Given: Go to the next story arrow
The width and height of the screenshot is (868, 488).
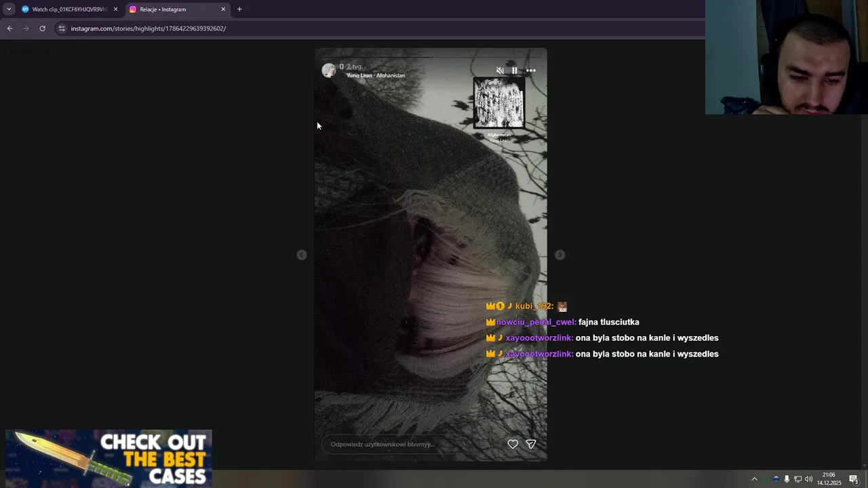Looking at the screenshot, I should point(559,255).
